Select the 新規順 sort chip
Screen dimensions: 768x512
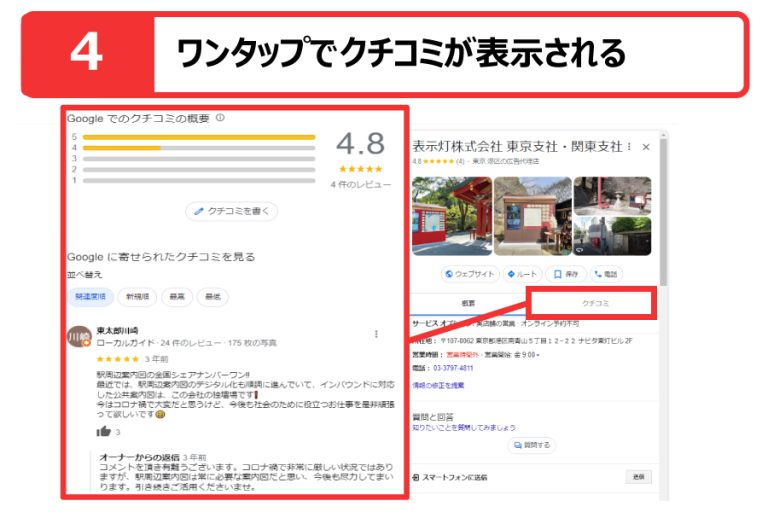pos(137,297)
